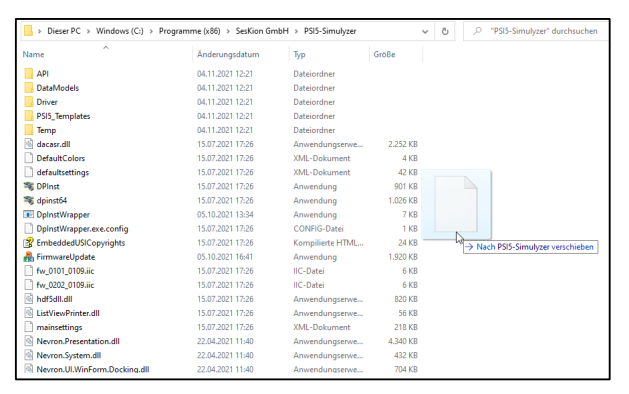Select the fw_0101_0109.iic file

tap(65, 271)
